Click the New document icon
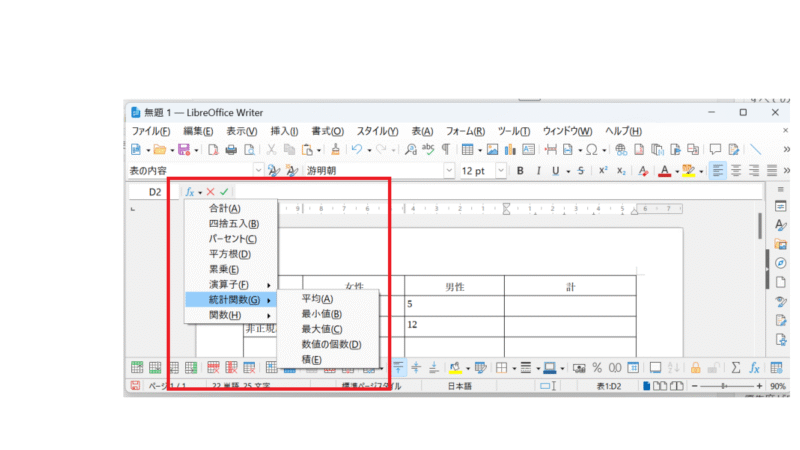Screen dimensions: 800x450 pyautogui.click(x=136, y=149)
